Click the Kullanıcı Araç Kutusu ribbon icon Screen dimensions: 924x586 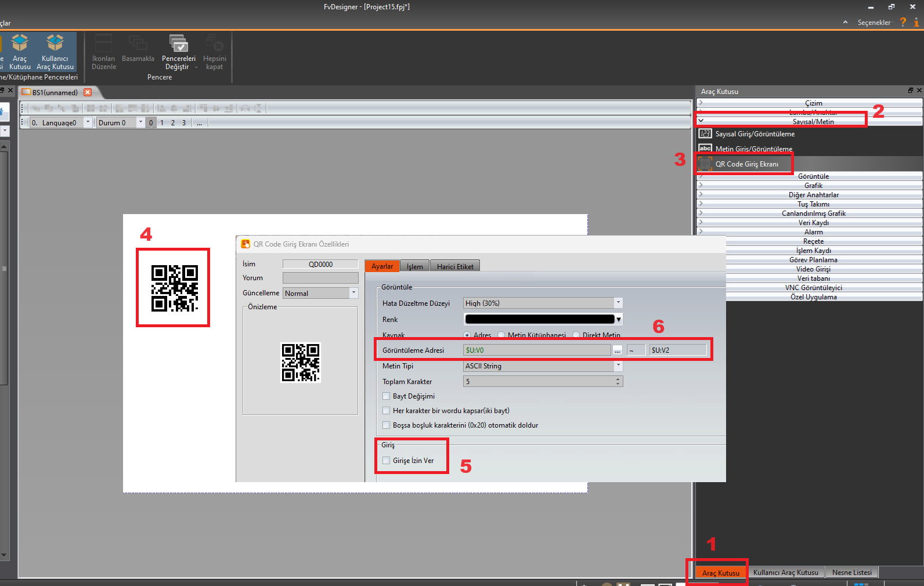[55, 44]
